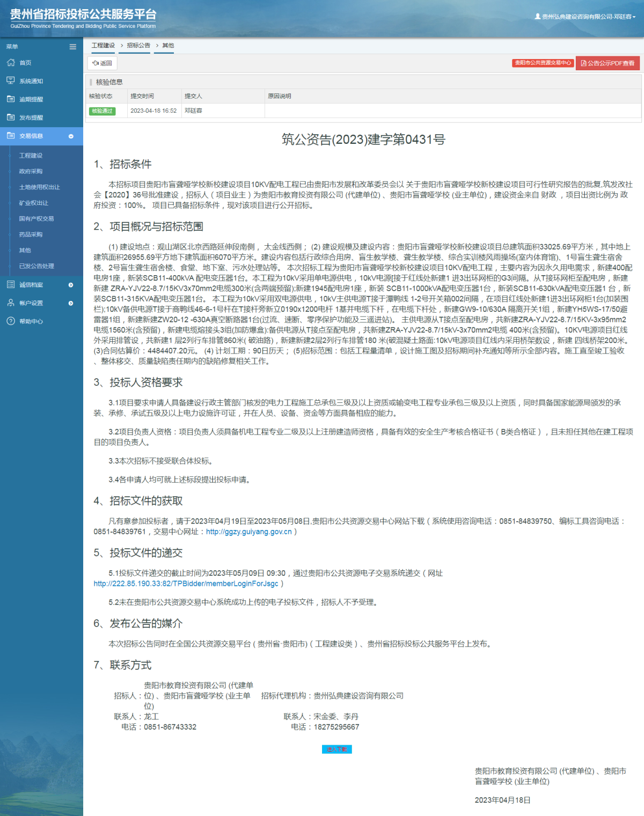The width and height of the screenshot is (644, 816).
Task: Open the ggzy.guiyang.gov.cn link
Action: 249,532
